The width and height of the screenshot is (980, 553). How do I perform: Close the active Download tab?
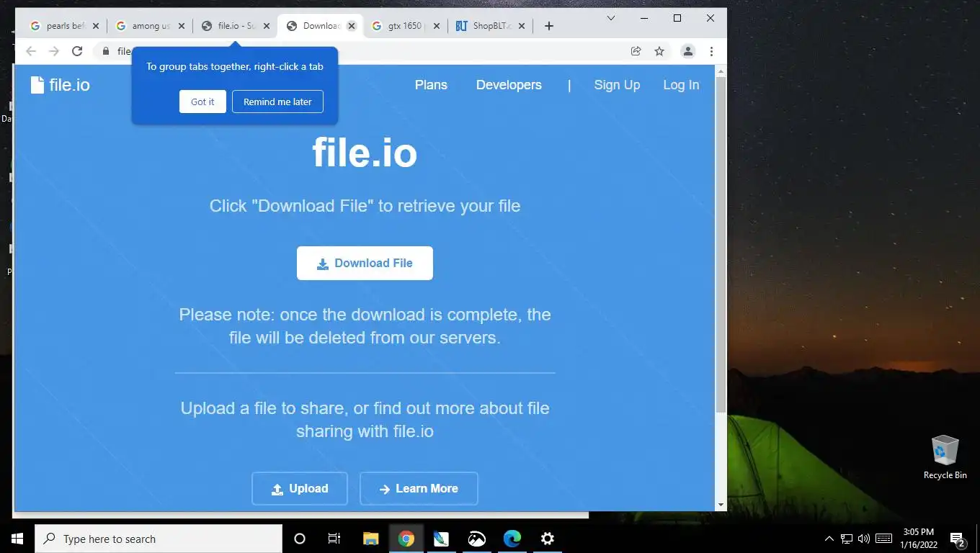pyautogui.click(x=352, y=26)
